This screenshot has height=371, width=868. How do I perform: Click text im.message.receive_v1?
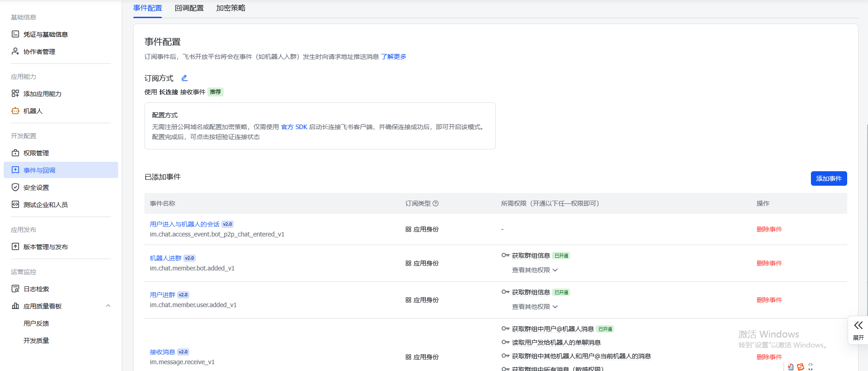182,362
